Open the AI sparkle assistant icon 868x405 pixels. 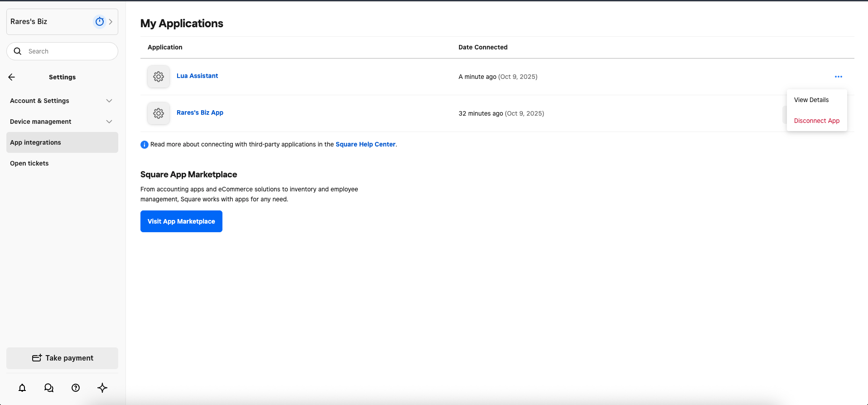click(102, 388)
